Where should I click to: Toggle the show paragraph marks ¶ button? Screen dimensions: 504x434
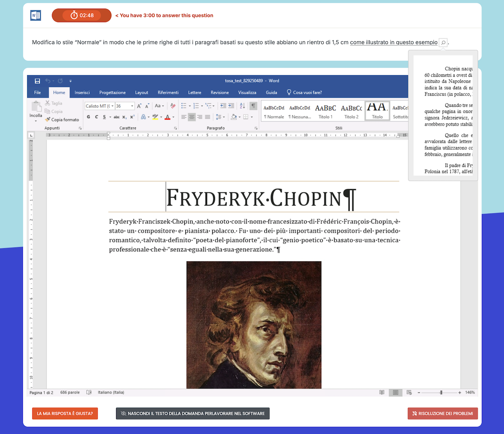pyautogui.click(x=253, y=106)
